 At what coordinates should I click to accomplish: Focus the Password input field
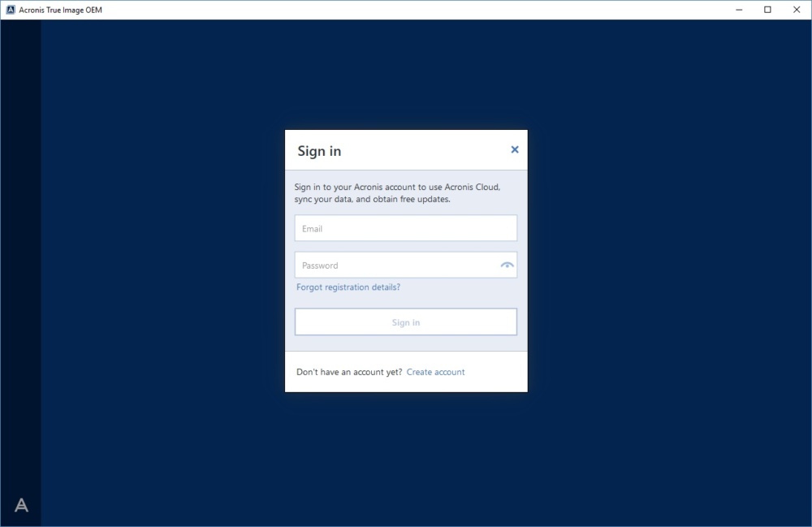[405, 265]
